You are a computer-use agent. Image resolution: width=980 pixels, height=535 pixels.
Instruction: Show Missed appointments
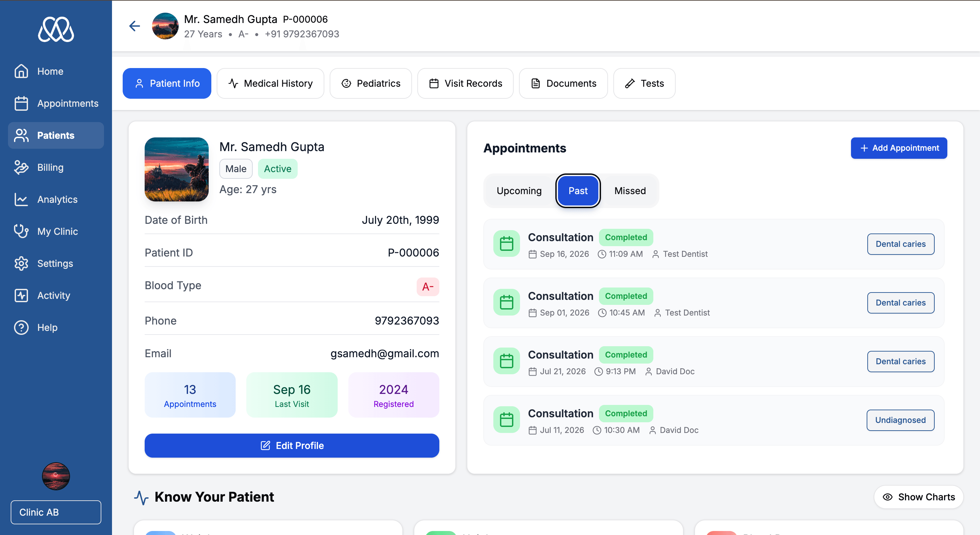(x=630, y=191)
